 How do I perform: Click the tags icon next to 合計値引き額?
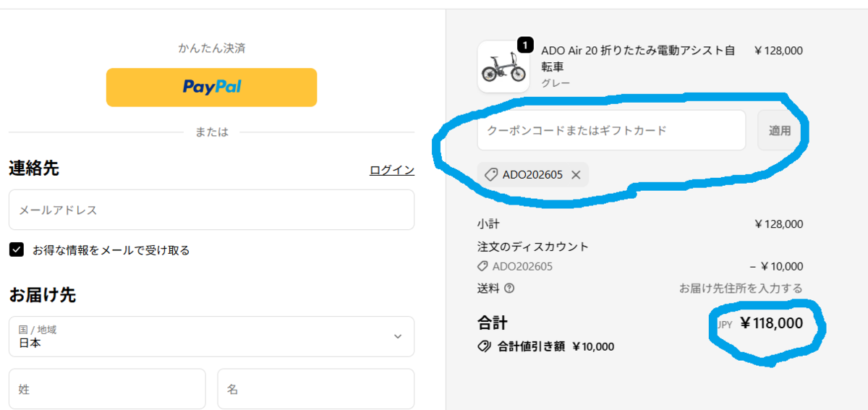[x=484, y=346]
